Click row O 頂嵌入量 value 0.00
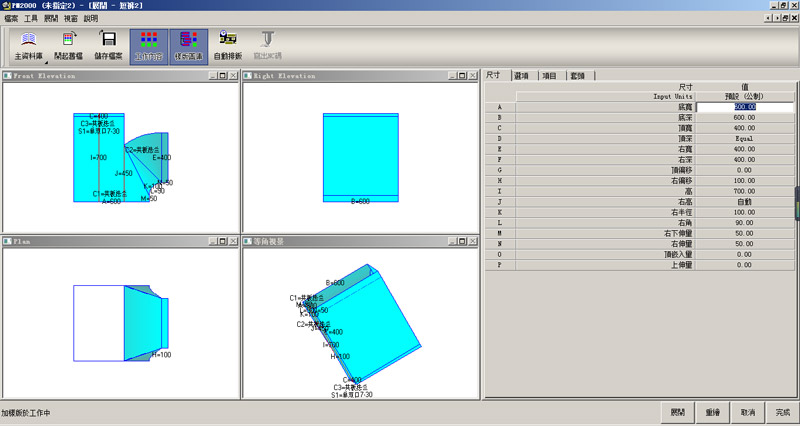 (x=745, y=255)
